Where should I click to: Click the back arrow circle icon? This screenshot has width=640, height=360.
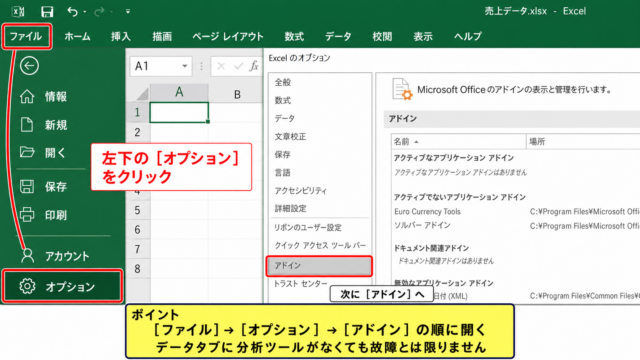click(29, 66)
